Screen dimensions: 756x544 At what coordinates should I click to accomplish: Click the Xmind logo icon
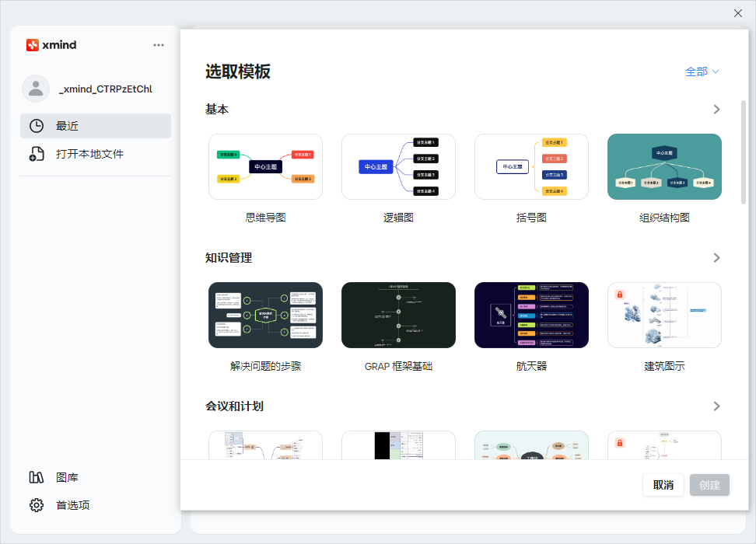(x=33, y=45)
